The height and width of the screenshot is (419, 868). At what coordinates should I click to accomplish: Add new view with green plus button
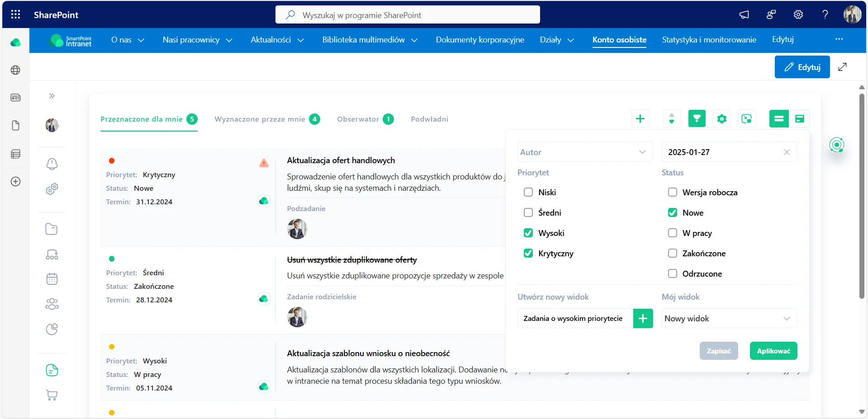(x=643, y=319)
